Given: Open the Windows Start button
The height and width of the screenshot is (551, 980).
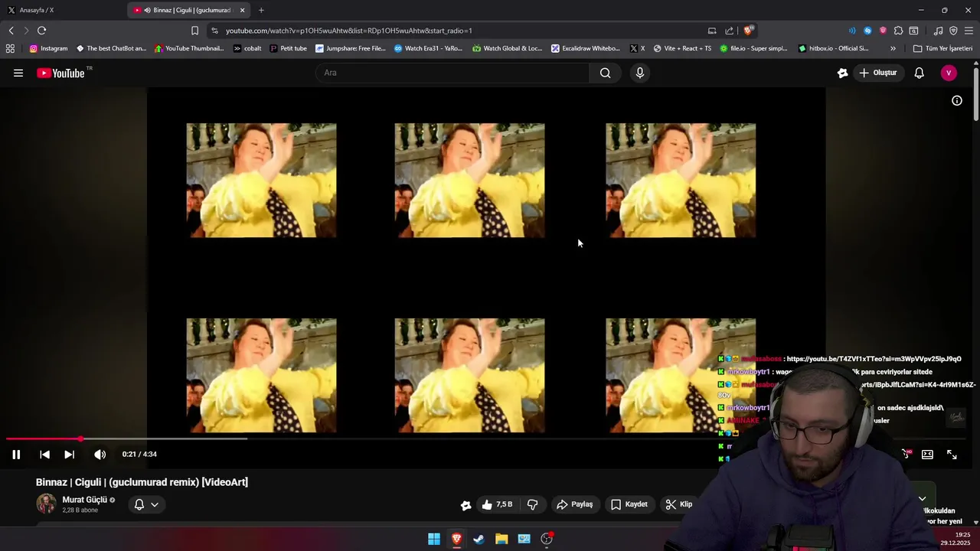Looking at the screenshot, I should (x=434, y=539).
